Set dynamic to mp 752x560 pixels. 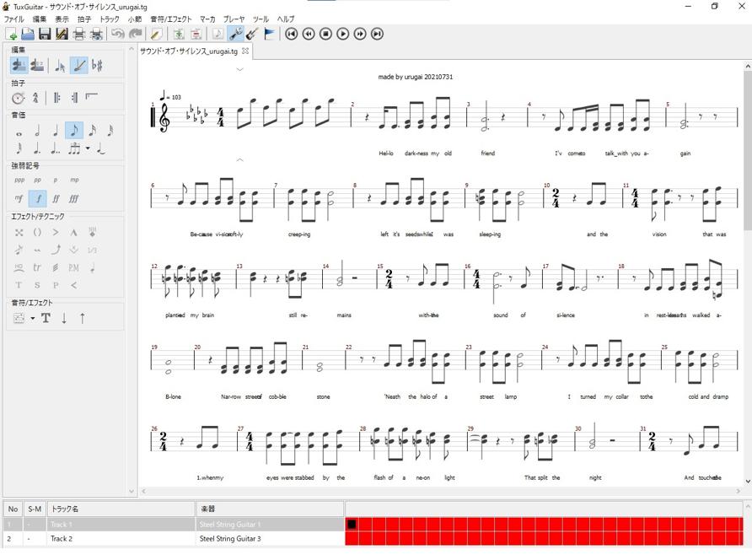74,180
